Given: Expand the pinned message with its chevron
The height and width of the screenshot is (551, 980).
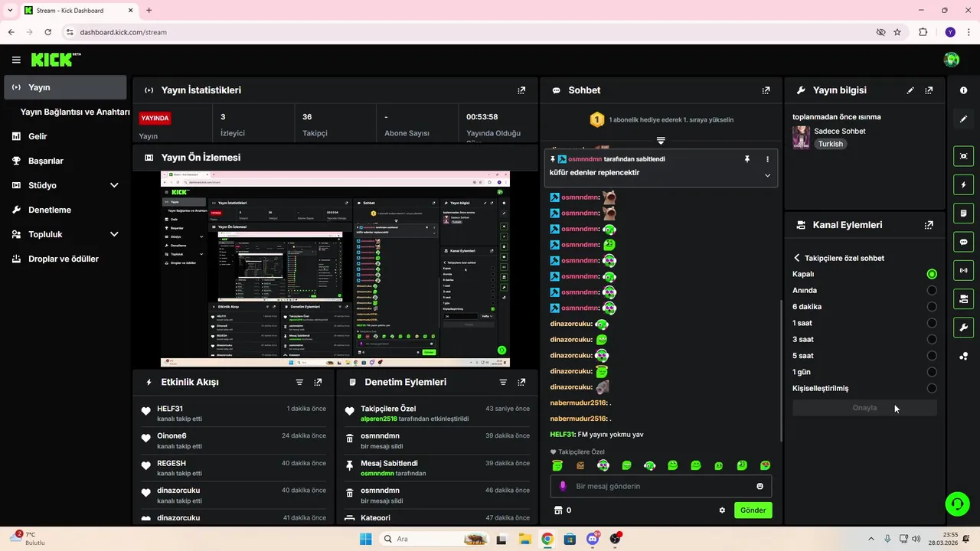Looking at the screenshot, I should pos(767,175).
